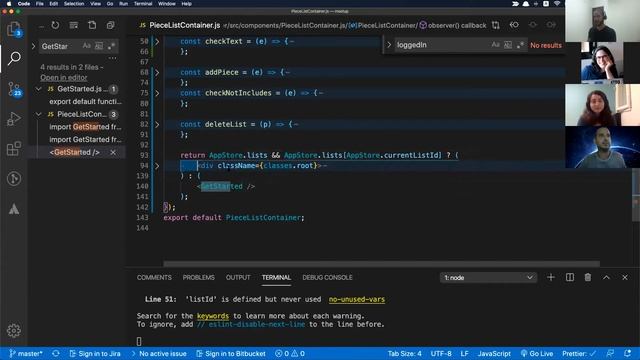Refresh search results
Viewport: 640px width, 360px height.
55,25
